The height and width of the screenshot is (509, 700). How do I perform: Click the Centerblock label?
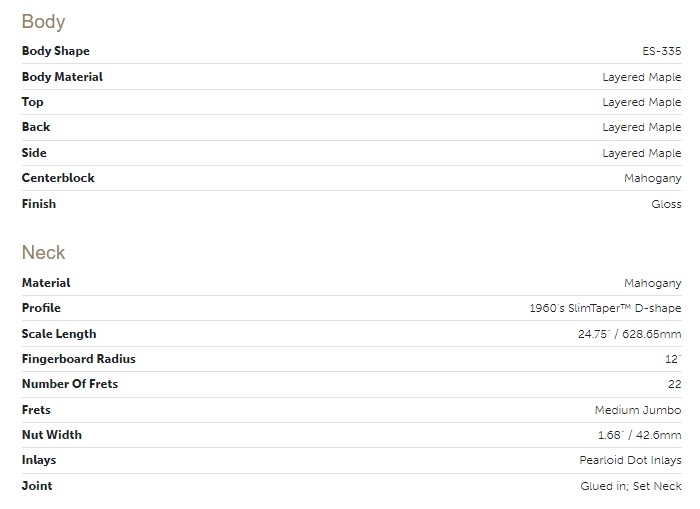(x=58, y=178)
